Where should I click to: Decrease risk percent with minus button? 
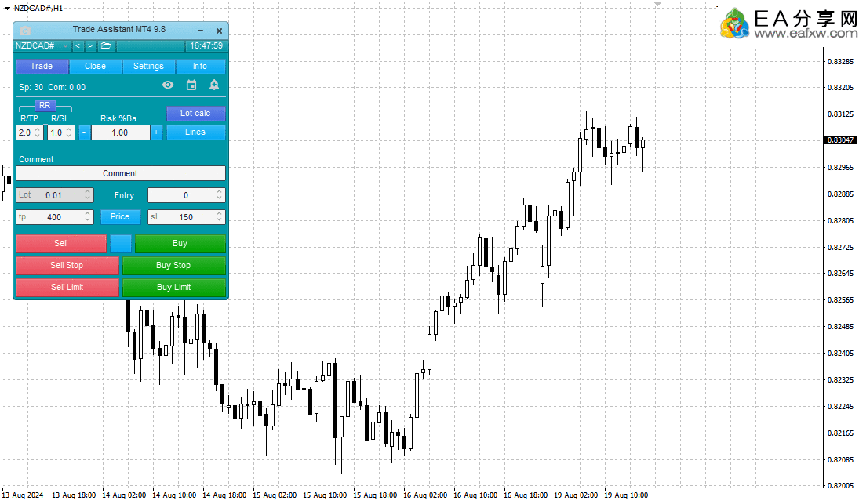(x=85, y=132)
